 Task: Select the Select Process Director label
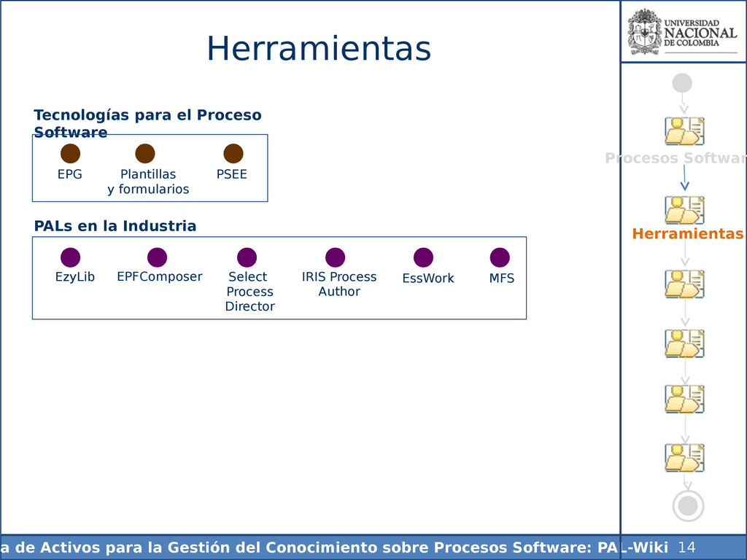coord(249,292)
